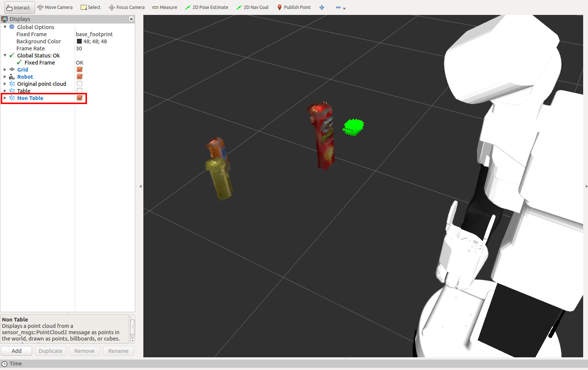Click the Add display button
The height and width of the screenshot is (370, 588).
tap(16, 351)
